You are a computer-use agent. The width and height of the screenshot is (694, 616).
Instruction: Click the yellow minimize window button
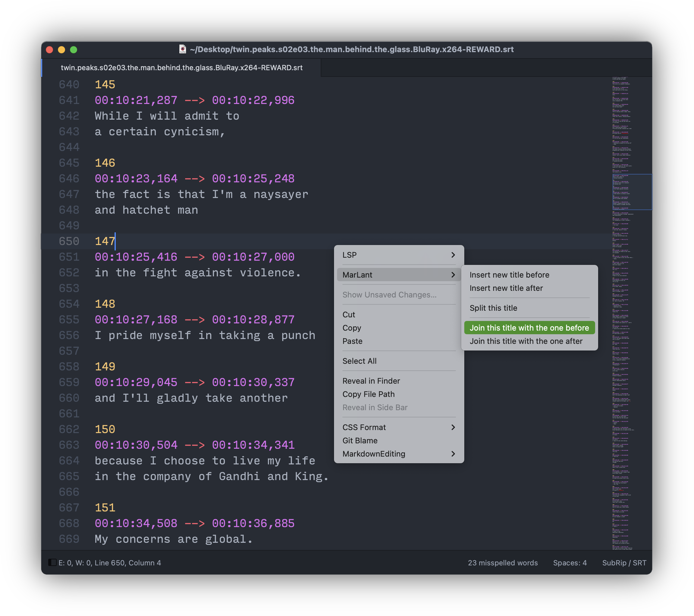tap(62, 50)
